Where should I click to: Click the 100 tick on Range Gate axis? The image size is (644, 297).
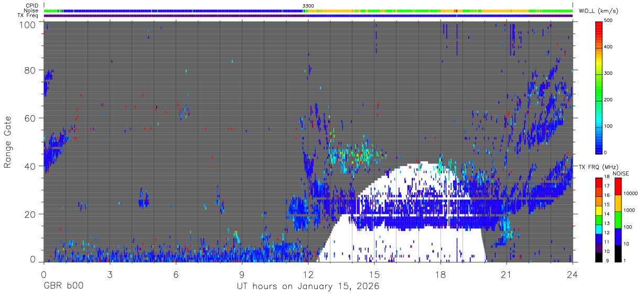pyautogui.click(x=28, y=25)
